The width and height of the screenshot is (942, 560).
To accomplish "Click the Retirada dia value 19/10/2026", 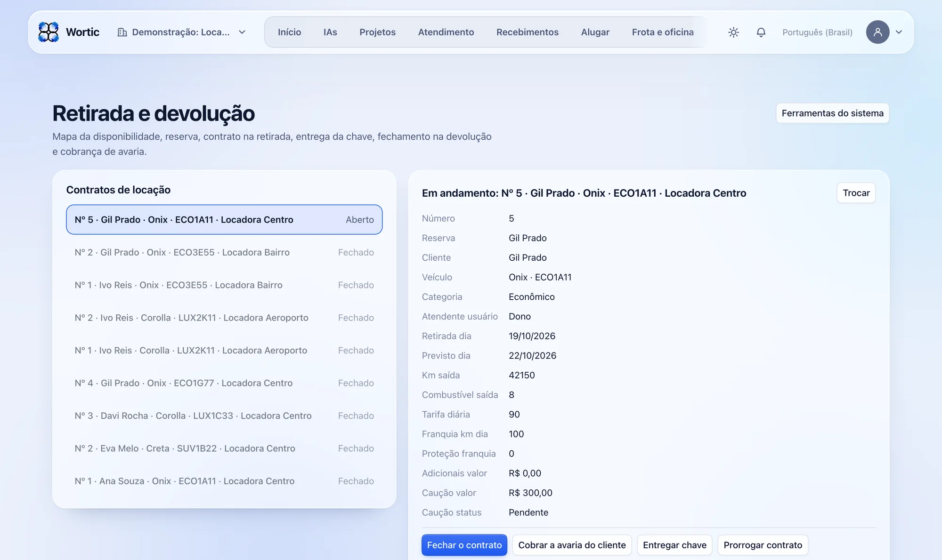I will tap(532, 336).
